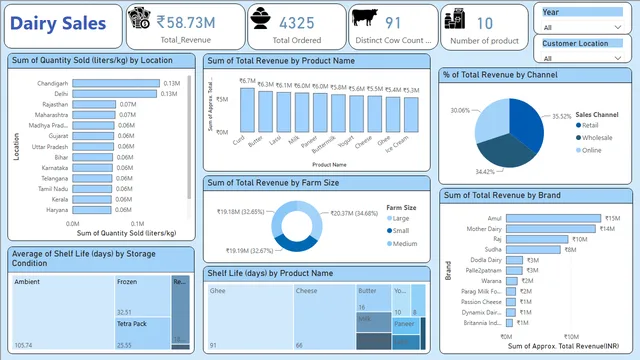Click the Raj brand bar
The image size is (640, 360).
pyautogui.click(x=537, y=239)
